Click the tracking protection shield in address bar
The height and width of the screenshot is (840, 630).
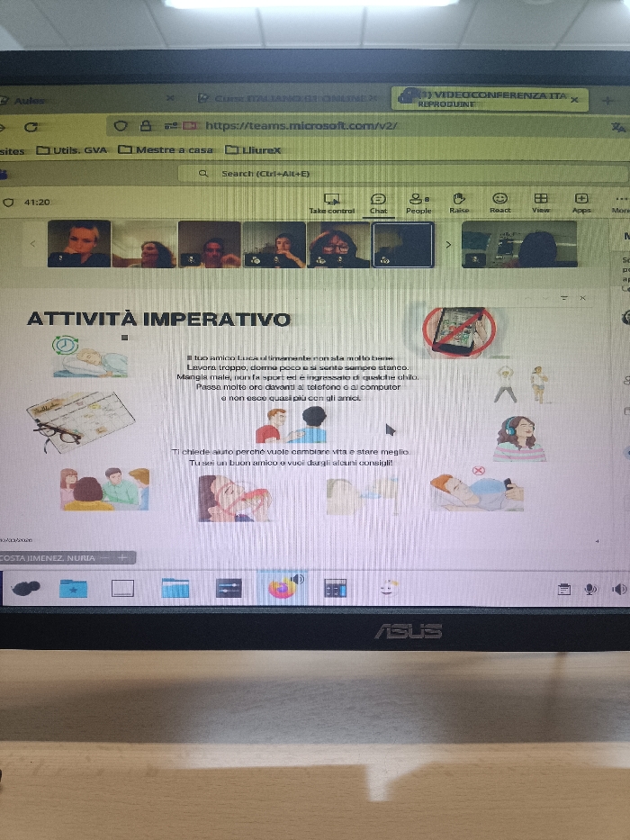121,126
